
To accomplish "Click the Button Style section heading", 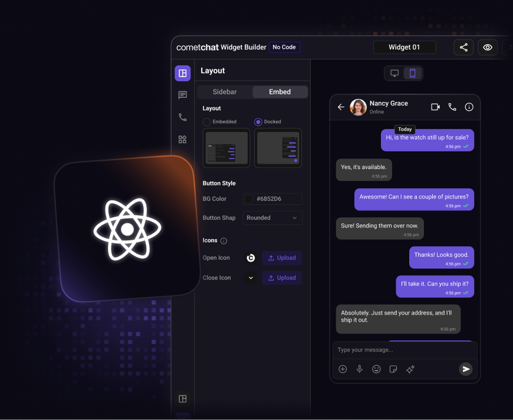I will tap(219, 183).
